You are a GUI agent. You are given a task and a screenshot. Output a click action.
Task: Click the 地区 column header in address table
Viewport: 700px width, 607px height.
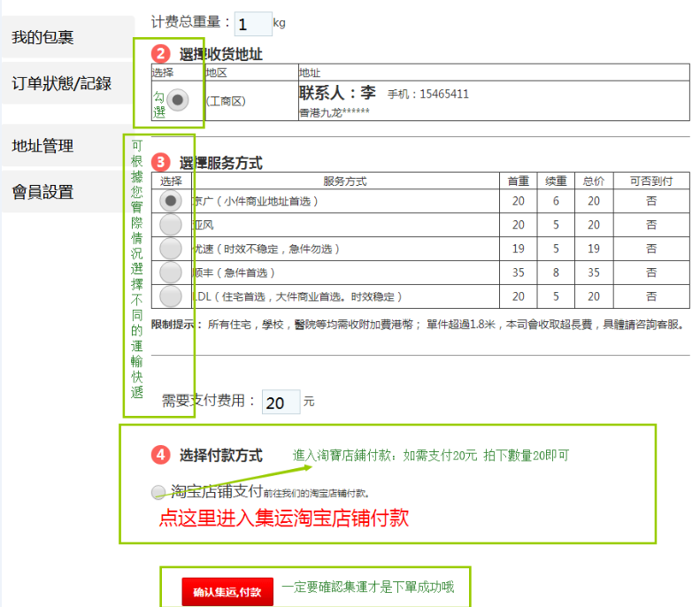click(x=217, y=73)
